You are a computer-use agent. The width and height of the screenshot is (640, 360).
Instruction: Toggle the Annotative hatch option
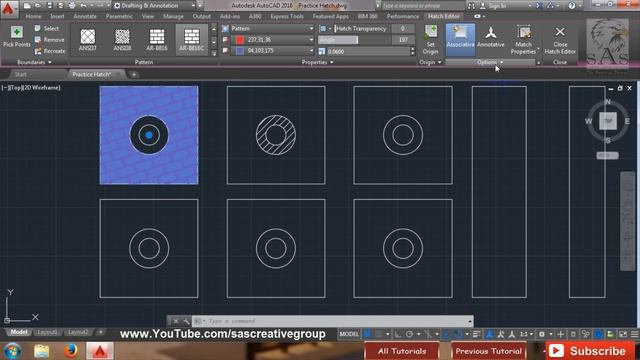(x=491, y=37)
